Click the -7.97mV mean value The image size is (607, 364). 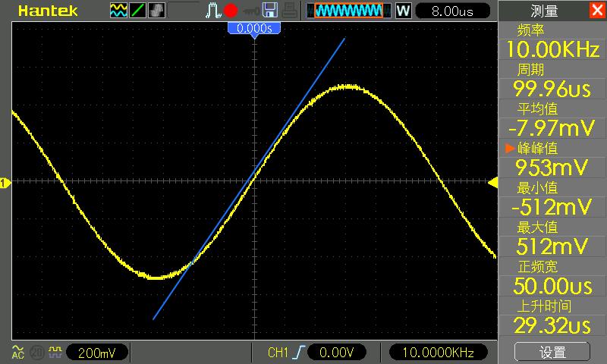pyautogui.click(x=552, y=128)
